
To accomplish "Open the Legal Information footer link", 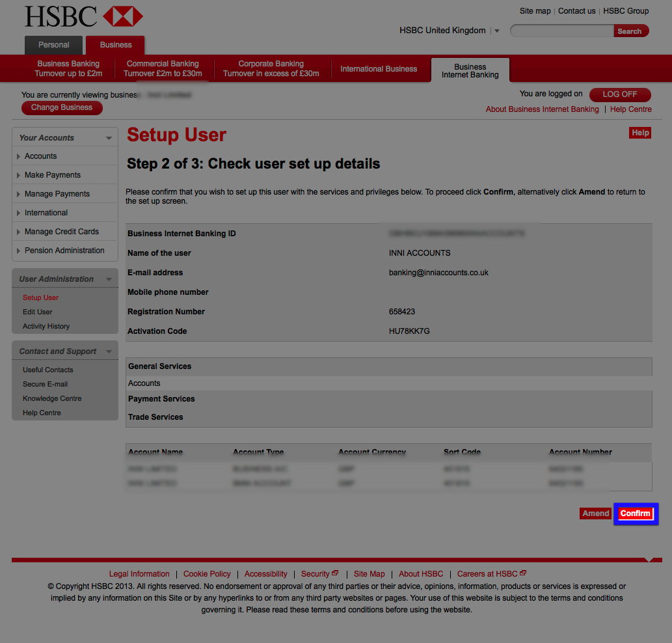I will coord(139,574).
